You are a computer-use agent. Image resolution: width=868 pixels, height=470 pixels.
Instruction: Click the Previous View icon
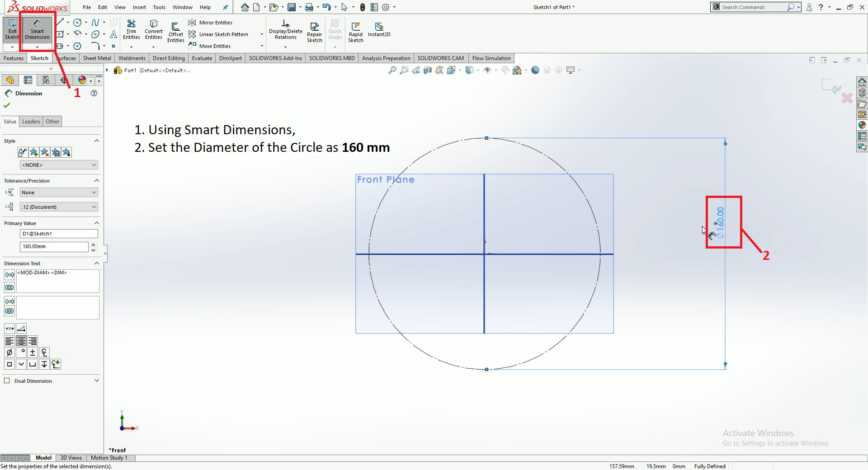[415, 70]
